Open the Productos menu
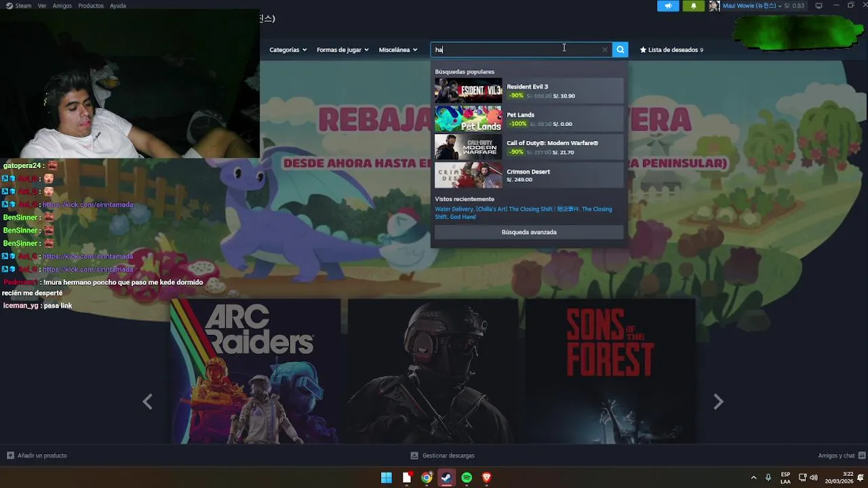 pos(91,5)
